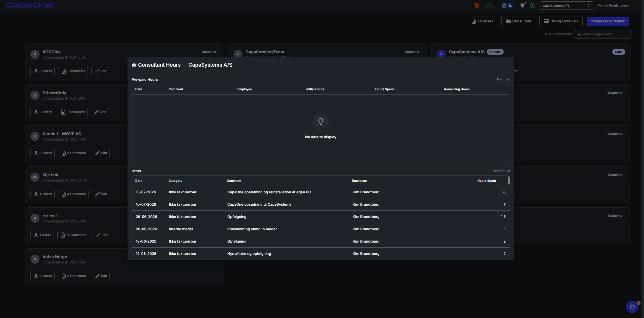Click the Capa tag on CapaSystems card
This screenshot has height=318, width=644.
coord(619,52)
